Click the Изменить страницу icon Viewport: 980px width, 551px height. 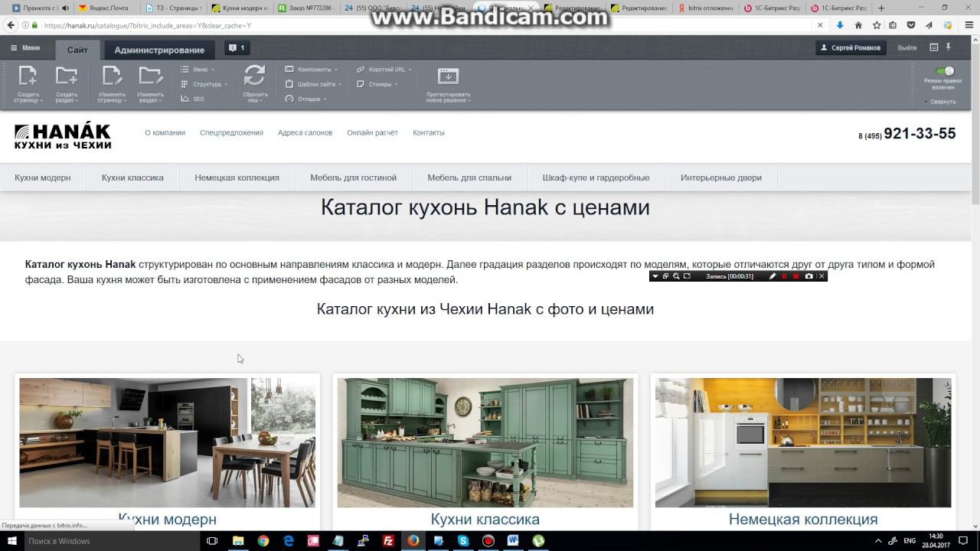[x=112, y=76]
